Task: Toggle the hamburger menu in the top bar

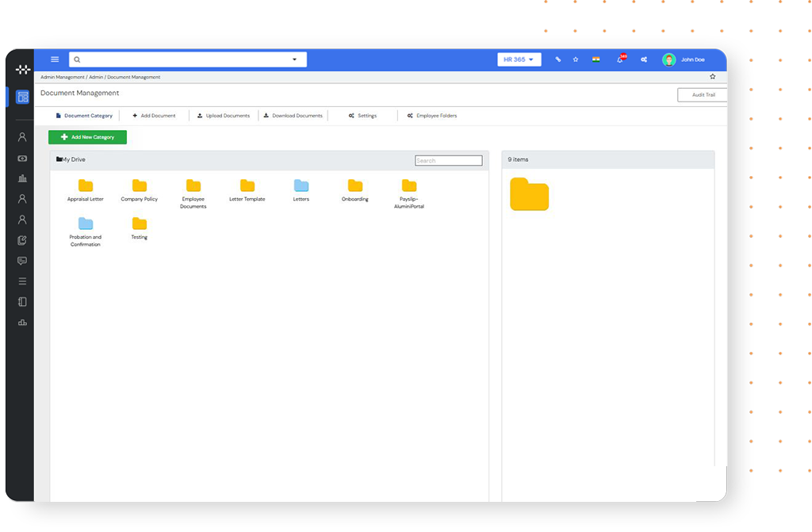Action: click(x=54, y=59)
